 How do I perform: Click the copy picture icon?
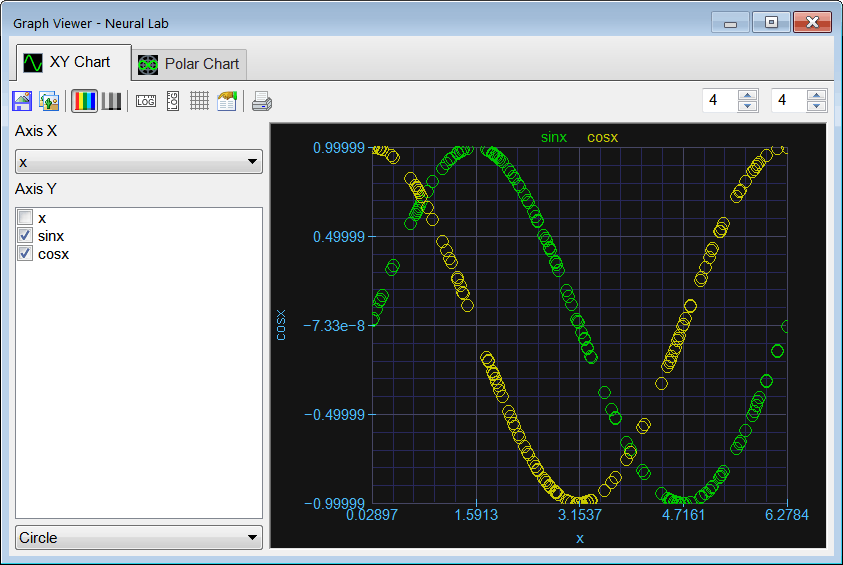[x=49, y=101]
